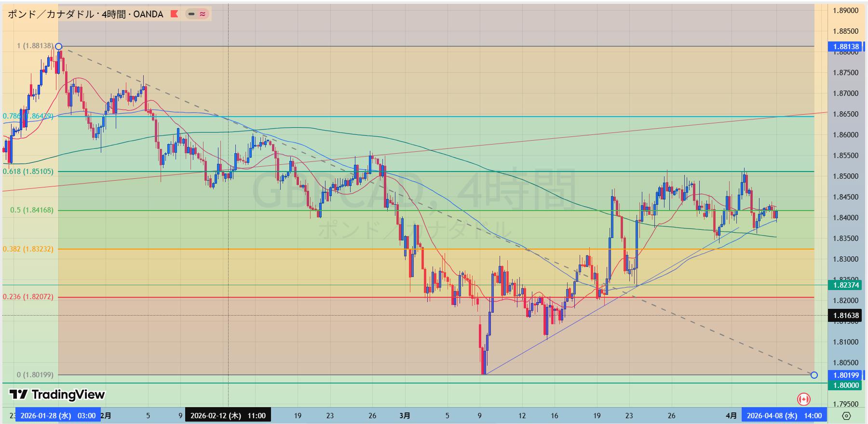Select the Fibonacci top anchor circle at 1.88138
868x424 pixels.
click(x=58, y=47)
